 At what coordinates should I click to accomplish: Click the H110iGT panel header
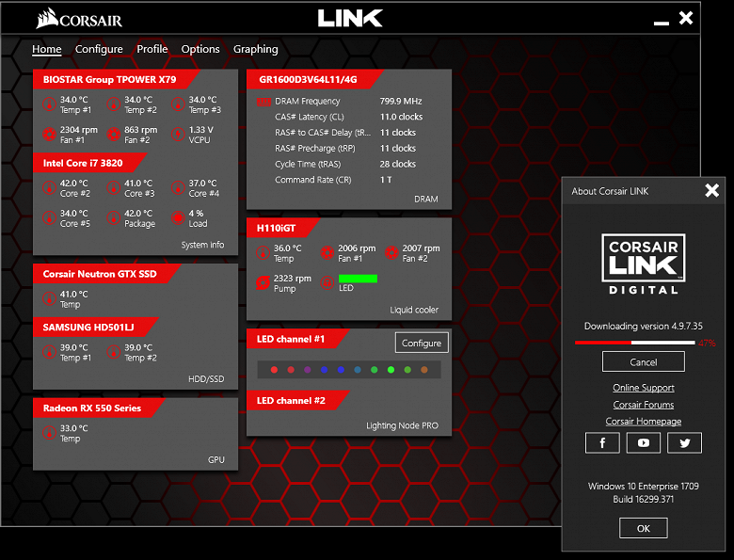coord(283,228)
